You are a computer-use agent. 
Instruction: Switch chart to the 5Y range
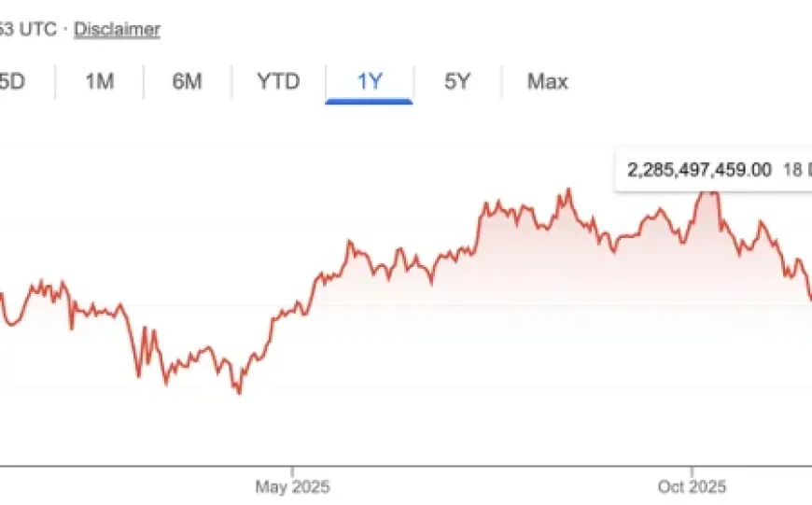click(457, 81)
